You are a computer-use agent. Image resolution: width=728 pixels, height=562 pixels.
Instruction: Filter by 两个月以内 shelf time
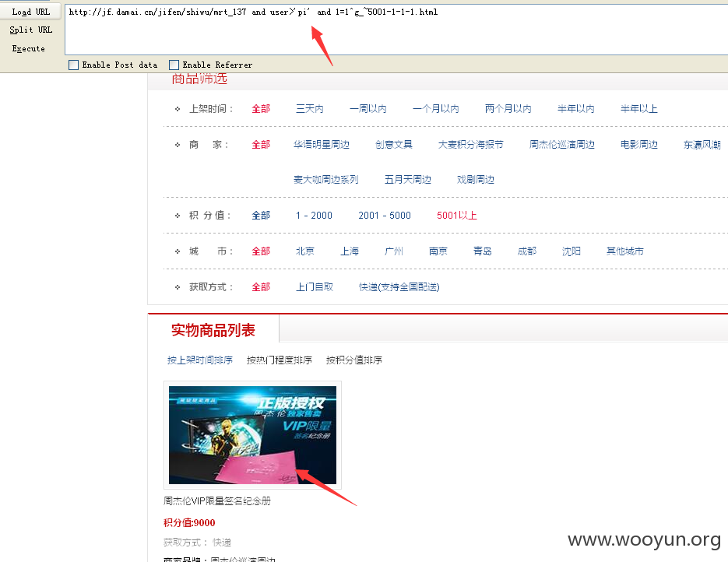(508, 109)
